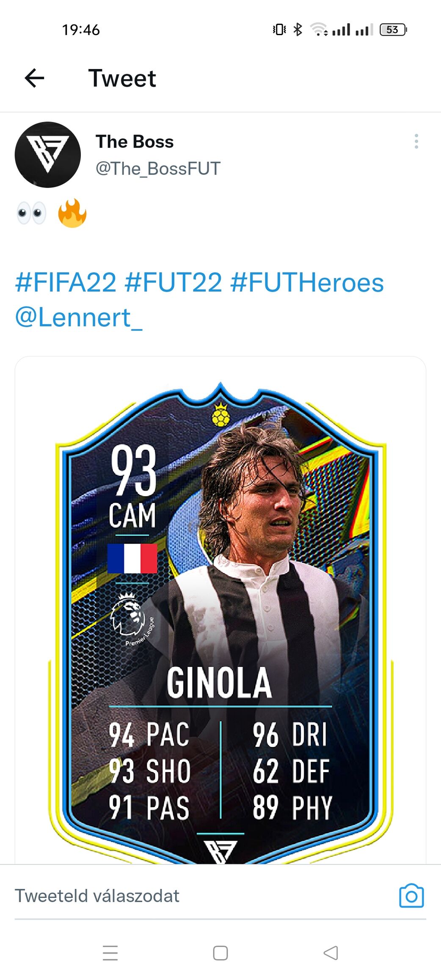
Task: Tap the 19:46 clock in status bar
Action: 81,30
